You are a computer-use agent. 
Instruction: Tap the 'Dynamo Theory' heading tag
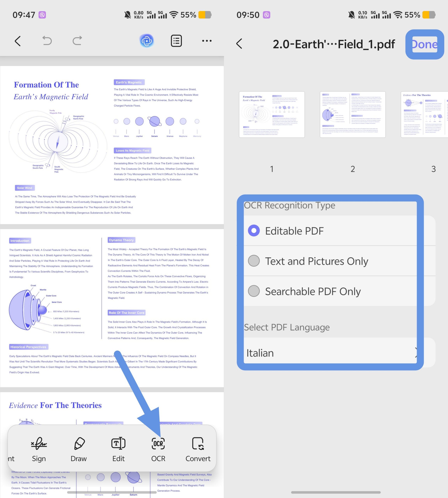(121, 240)
